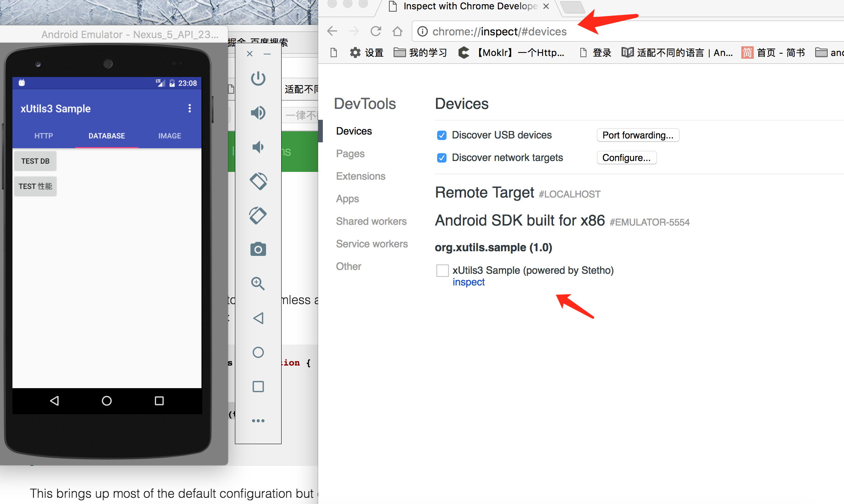Viewport: 844px width, 504px height.
Task: Minimize the emulator toolbar with the dash
Action: pos(267,54)
